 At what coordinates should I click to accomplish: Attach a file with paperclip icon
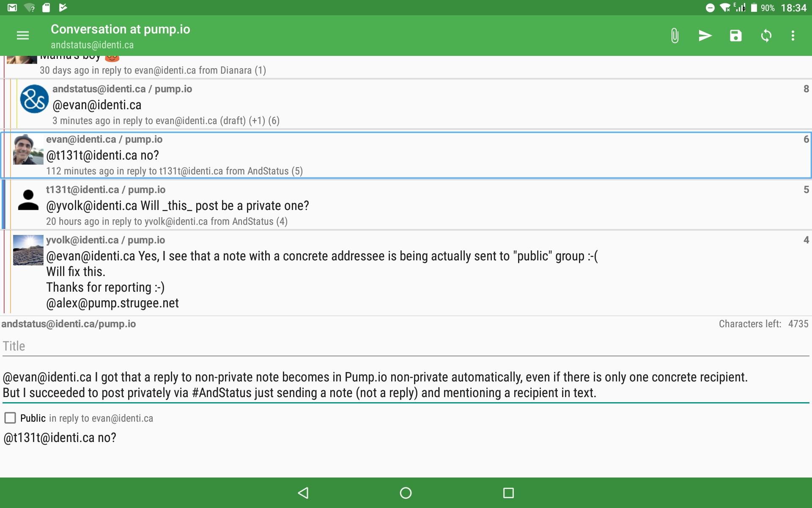[675, 36]
